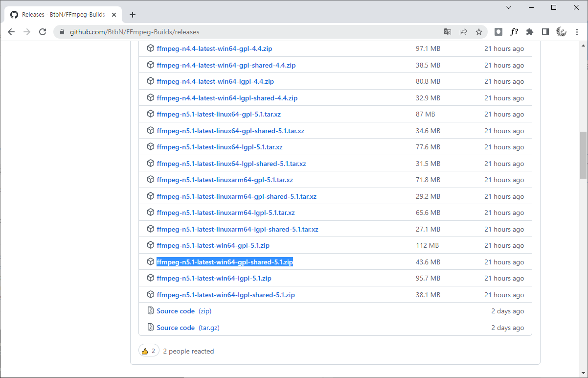The image size is (588, 378).
Task: Open the Chrome three-dot menu
Action: [x=577, y=32]
